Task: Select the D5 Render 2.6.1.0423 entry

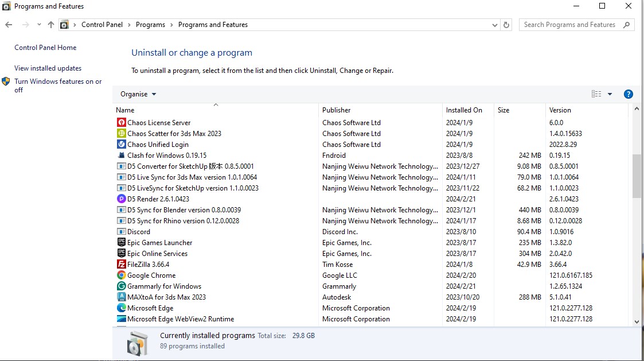Action: pyautogui.click(x=158, y=199)
